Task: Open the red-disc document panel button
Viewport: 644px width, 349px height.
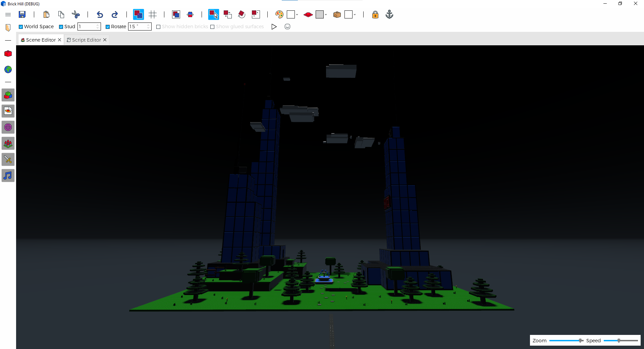Action: coord(8,111)
